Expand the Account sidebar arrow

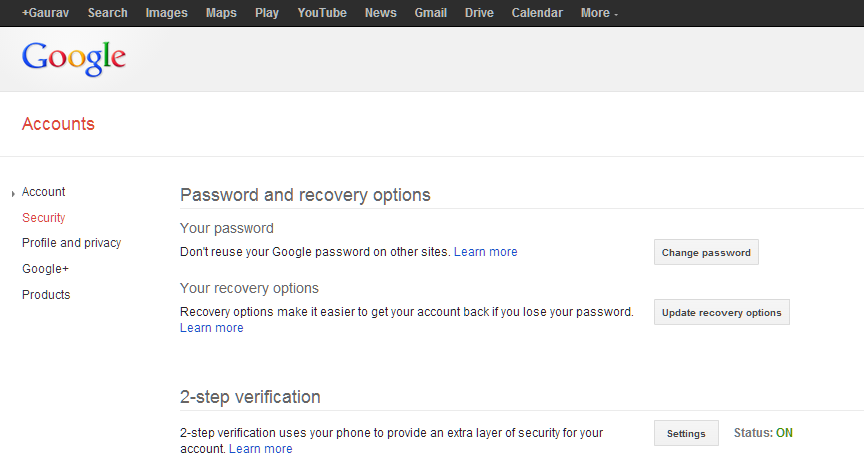[13, 193]
